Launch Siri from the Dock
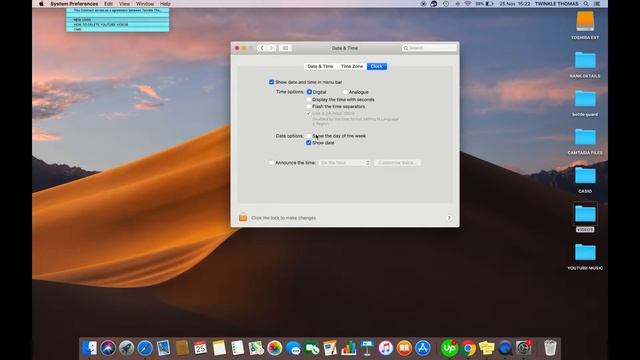The image size is (640, 360). 108,348
